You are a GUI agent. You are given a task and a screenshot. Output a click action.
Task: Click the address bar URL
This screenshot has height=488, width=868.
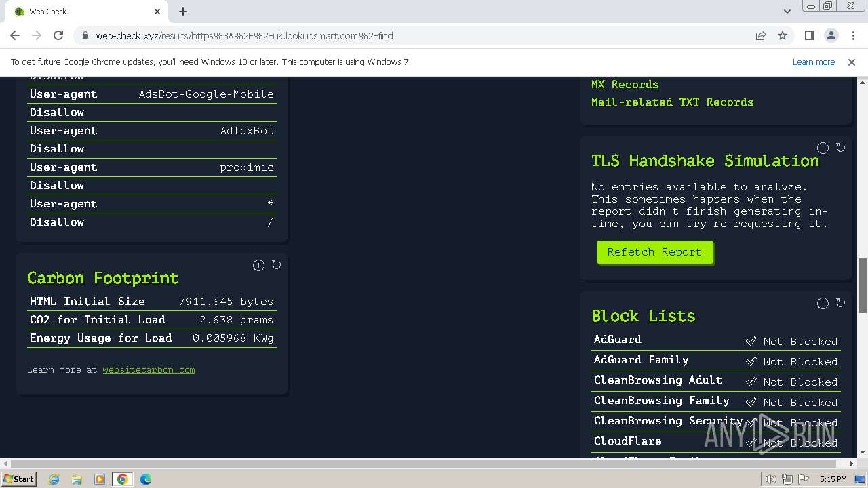(x=244, y=35)
